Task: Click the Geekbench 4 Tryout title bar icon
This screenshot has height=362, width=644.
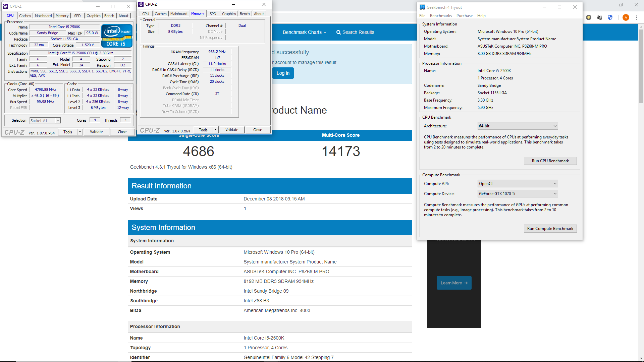Action: click(x=422, y=7)
